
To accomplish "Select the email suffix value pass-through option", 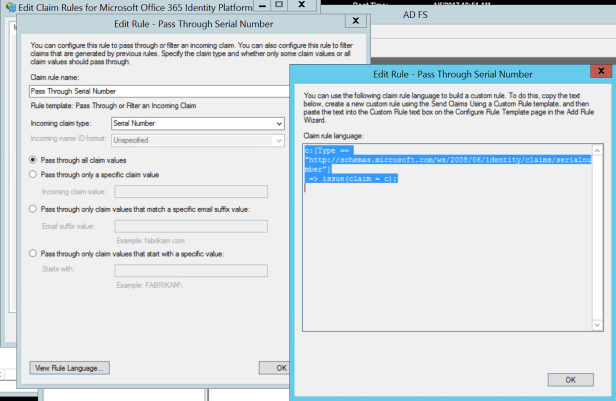I will click(x=34, y=209).
